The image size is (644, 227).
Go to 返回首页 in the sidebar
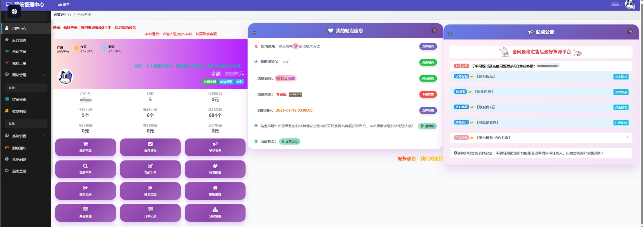click(x=26, y=40)
